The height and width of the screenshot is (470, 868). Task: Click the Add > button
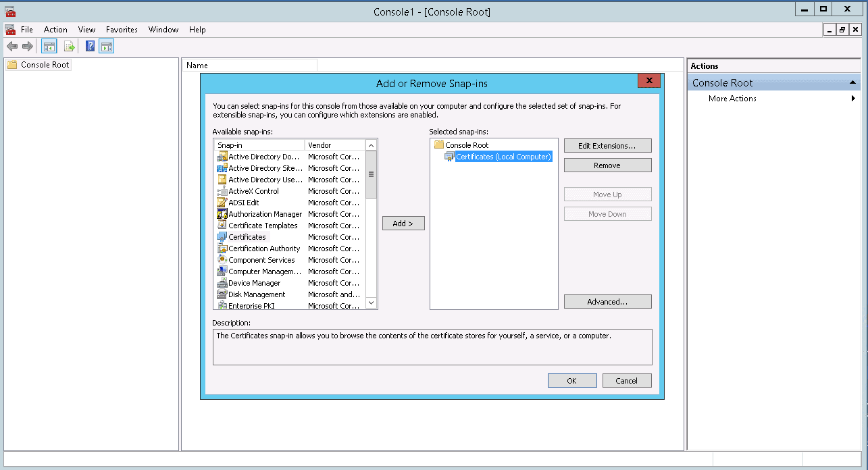click(x=403, y=224)
